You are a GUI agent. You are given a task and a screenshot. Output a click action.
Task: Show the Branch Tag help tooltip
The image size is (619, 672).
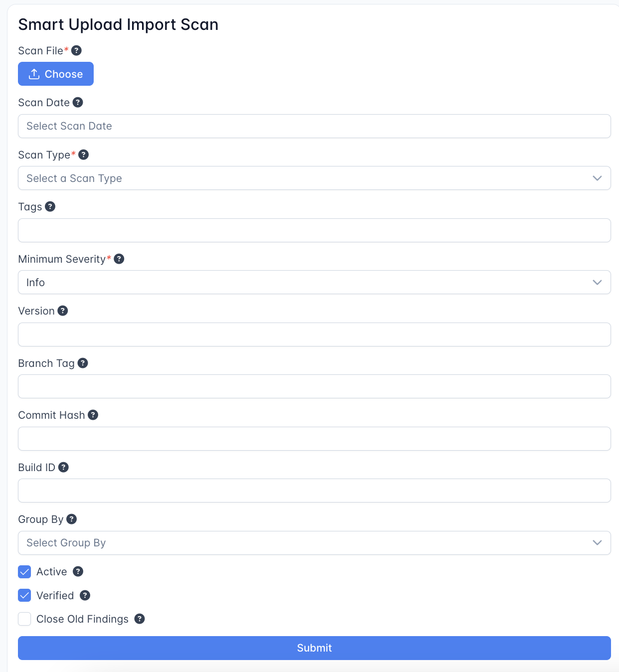tap(83, 363)
